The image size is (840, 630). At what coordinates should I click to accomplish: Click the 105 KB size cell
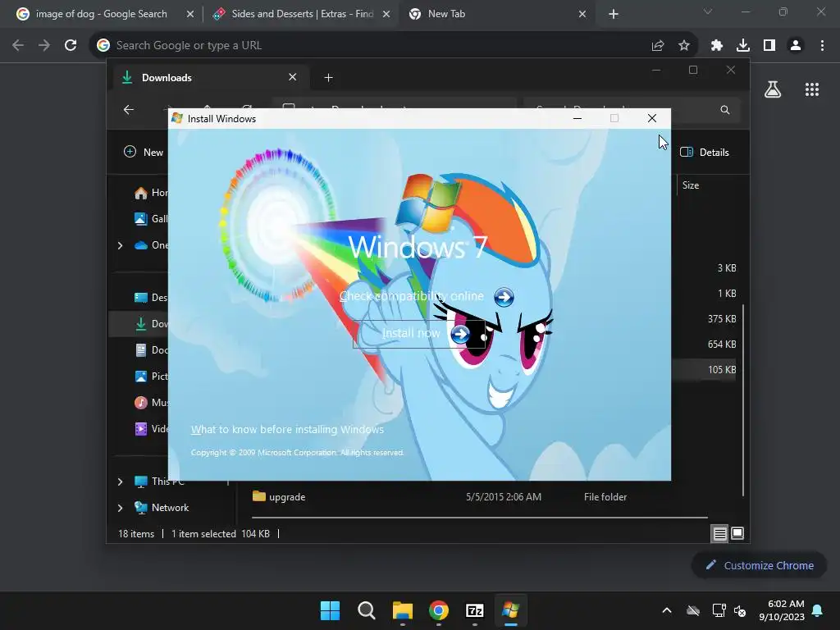click(722, 370)
